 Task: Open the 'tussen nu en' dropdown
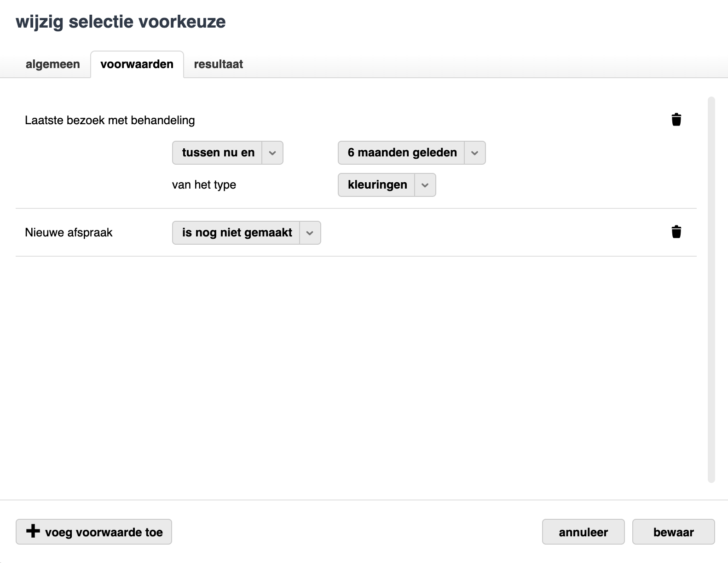click(x=218, y=153)
